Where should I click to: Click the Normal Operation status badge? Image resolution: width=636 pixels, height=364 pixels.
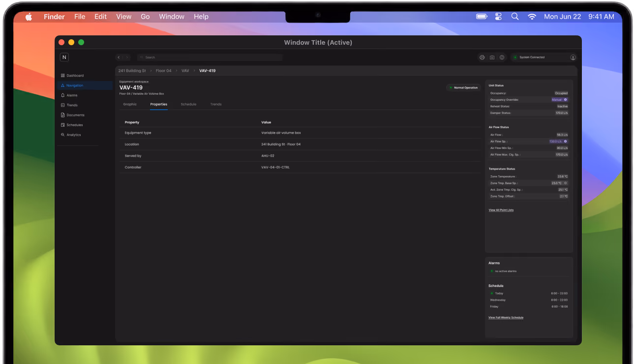463,88
